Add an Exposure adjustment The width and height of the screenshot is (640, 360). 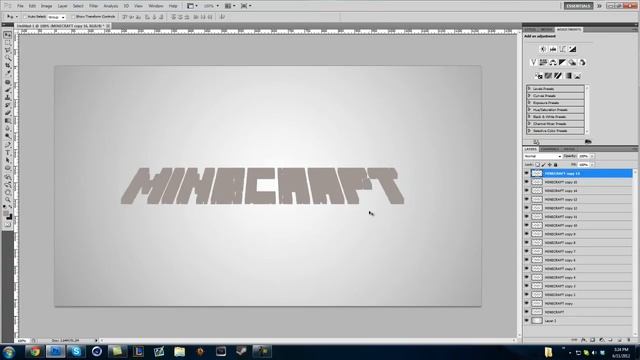572,49
